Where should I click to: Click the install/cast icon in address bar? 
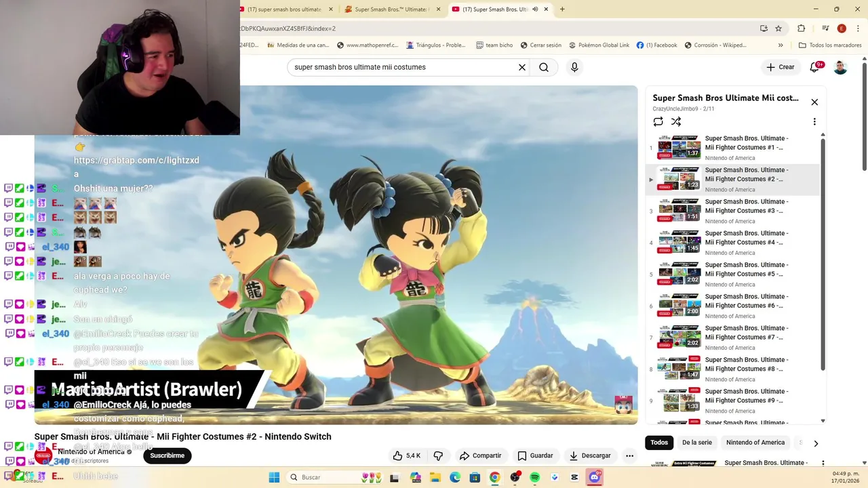coord(764,28)
